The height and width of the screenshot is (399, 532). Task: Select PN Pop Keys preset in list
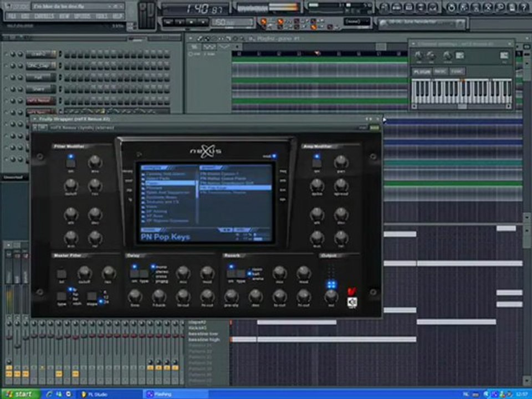(235, 188)
